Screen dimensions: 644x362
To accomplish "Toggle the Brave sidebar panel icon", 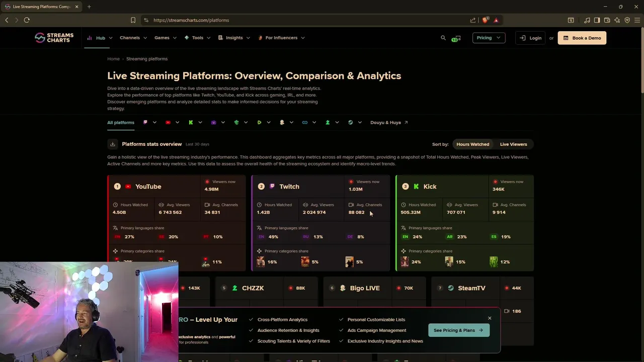I will click(597, 20).
